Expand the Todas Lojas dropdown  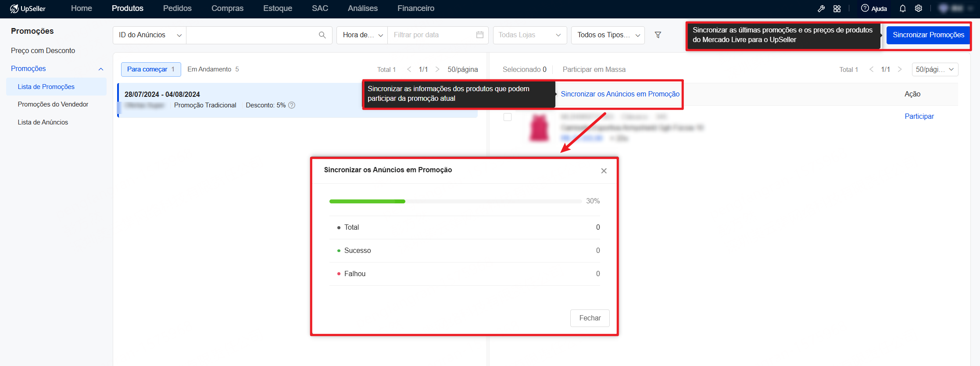coord(530,35)
